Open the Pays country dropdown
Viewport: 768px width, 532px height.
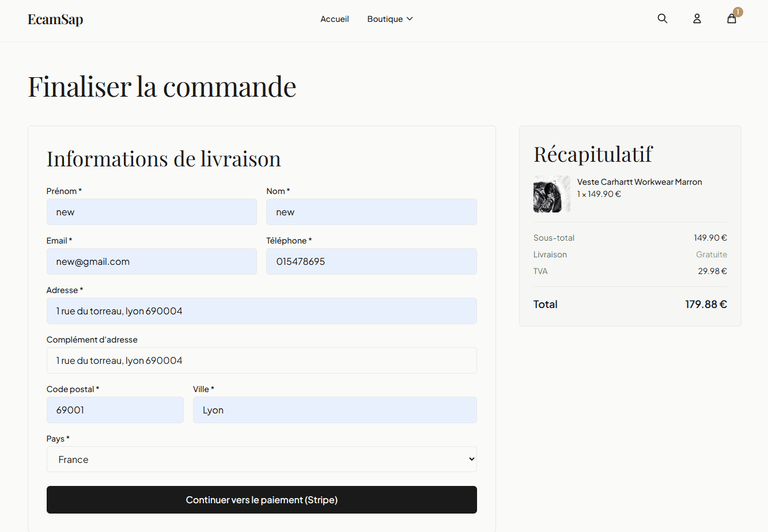click(x=262, y=459)
